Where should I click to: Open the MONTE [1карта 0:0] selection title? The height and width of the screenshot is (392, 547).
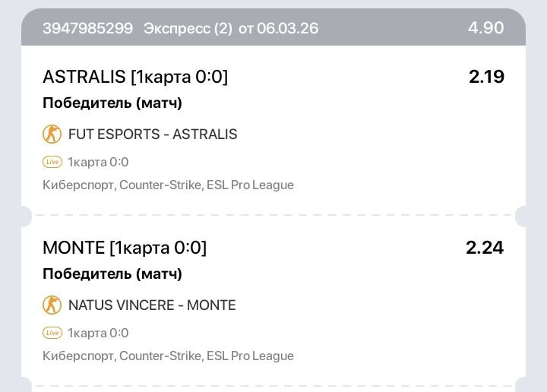[x=125, y=248]
